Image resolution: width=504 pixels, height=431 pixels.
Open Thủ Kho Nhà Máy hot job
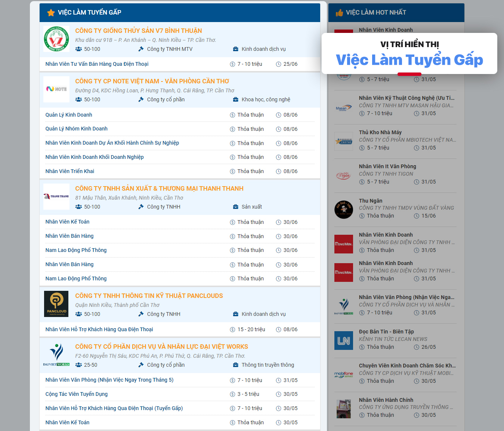(380, 132)
